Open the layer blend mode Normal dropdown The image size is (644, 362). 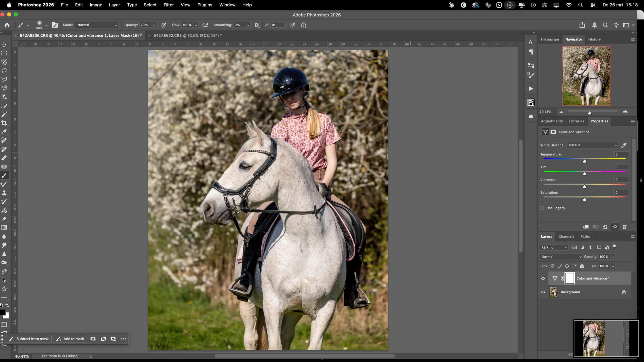coord(560,256)
